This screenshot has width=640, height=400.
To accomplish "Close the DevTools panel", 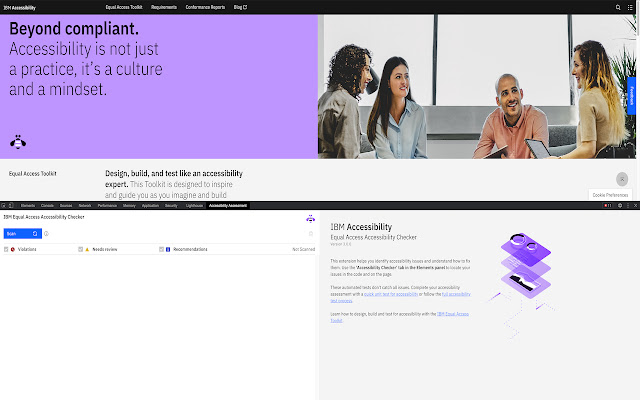I will point(635,205).
